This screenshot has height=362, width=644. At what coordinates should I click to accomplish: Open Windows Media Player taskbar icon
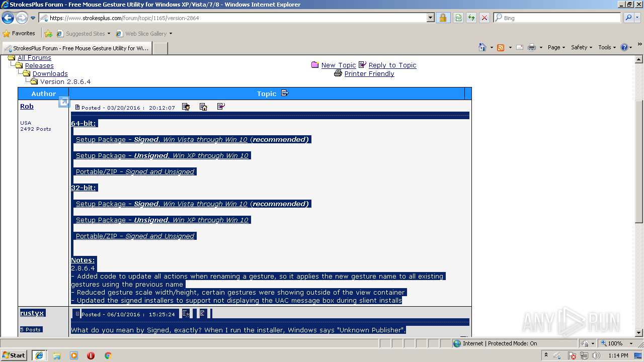(74, 355)
